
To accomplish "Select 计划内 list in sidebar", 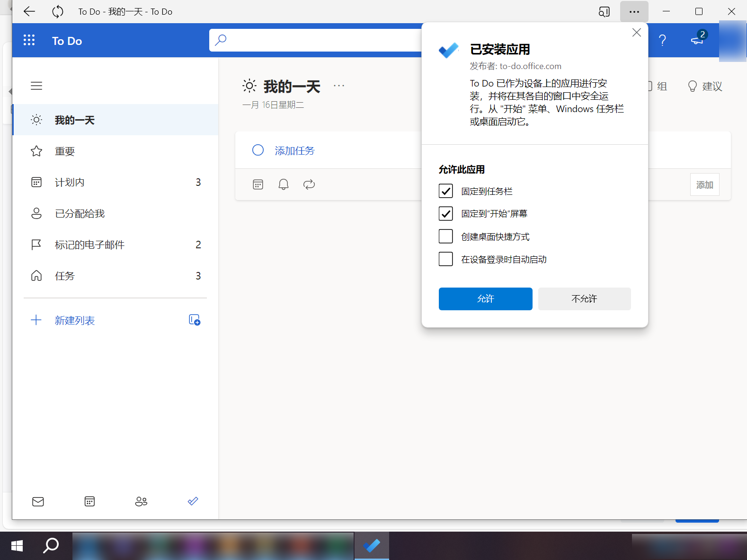I will [70, 183].
